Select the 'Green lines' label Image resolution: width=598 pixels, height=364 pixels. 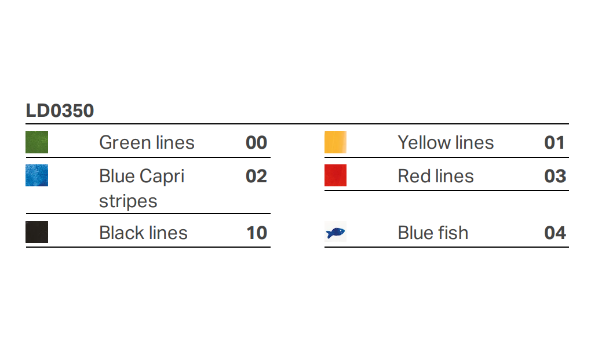[x=147, y=142]
